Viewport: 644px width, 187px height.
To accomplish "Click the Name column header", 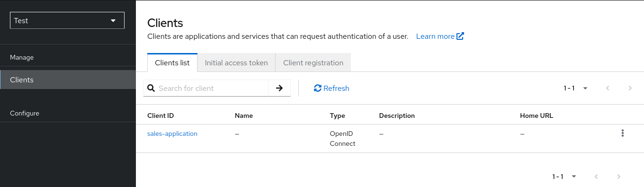I will [244, 116].
